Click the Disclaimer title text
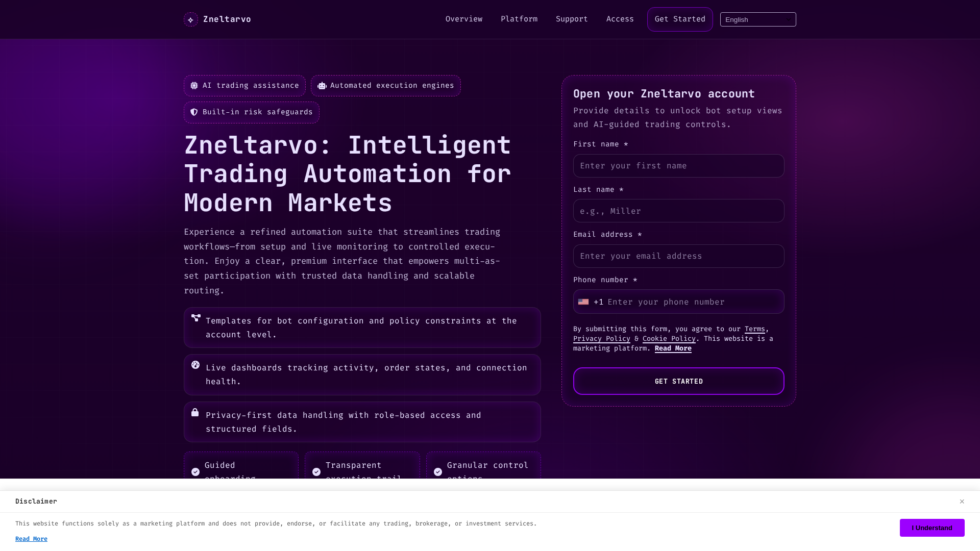This screenshot has width=980, height=551. click(x=36, y=502)
